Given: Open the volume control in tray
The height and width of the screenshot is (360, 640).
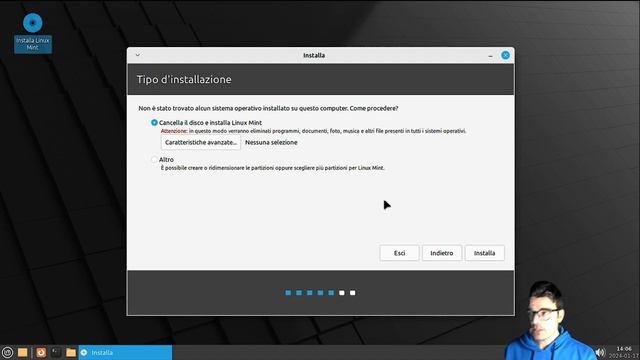Looking at the screenshot, I should coord(600,352).
